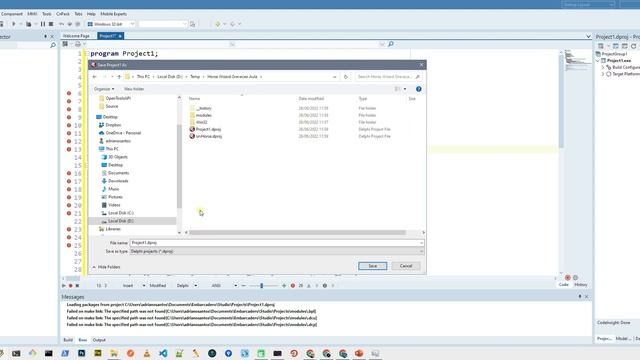The image size is (640, 360).
Task: Open the view options dropdown in Save dialog
Action: pyautogui.click(x=405, y=89)
